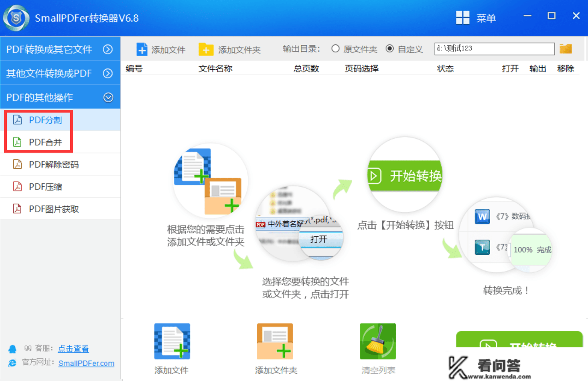Click the 文件名称 column header
Screen dimensions: 588x381
[215, 69]
